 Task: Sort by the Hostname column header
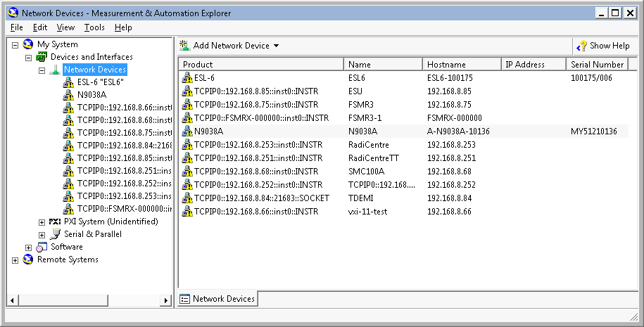point(462,65)
